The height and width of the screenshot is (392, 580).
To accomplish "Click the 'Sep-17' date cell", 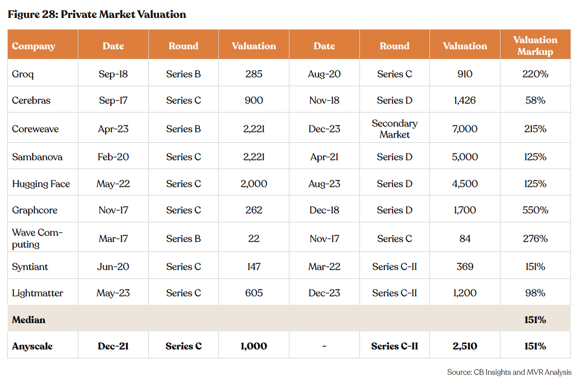I will click(x=113, y=100).
